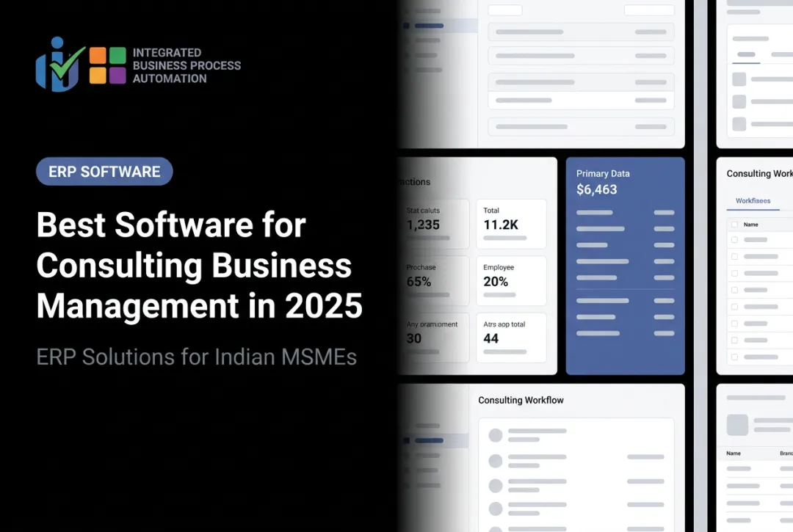Click the Consulting Workflow panel heading
The image size is (793, 532).
(521, 400)
